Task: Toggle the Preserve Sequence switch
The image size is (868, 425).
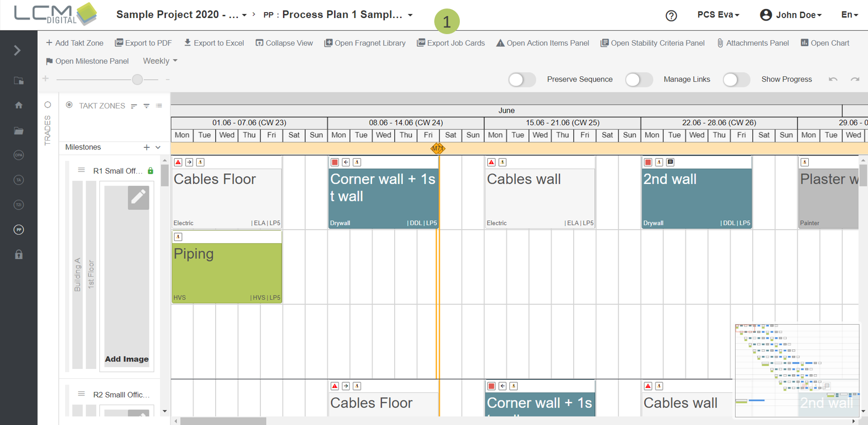Action: click(522, 80)
